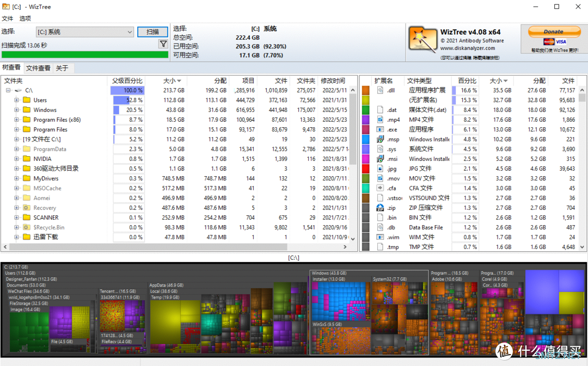Click the folder tree vertical scrollbar down arrow
The width and height of the screenshot is (588, 366).
click(x=353, y=239)
